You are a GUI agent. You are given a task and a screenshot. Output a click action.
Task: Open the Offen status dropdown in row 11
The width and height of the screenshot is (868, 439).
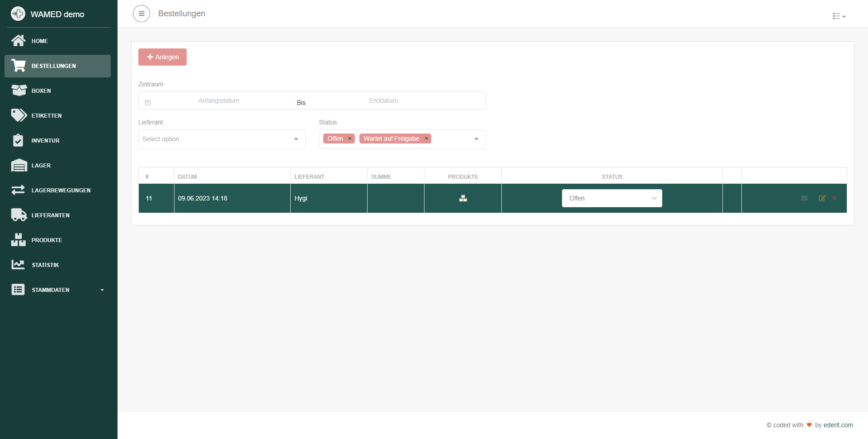click(612, 198)
